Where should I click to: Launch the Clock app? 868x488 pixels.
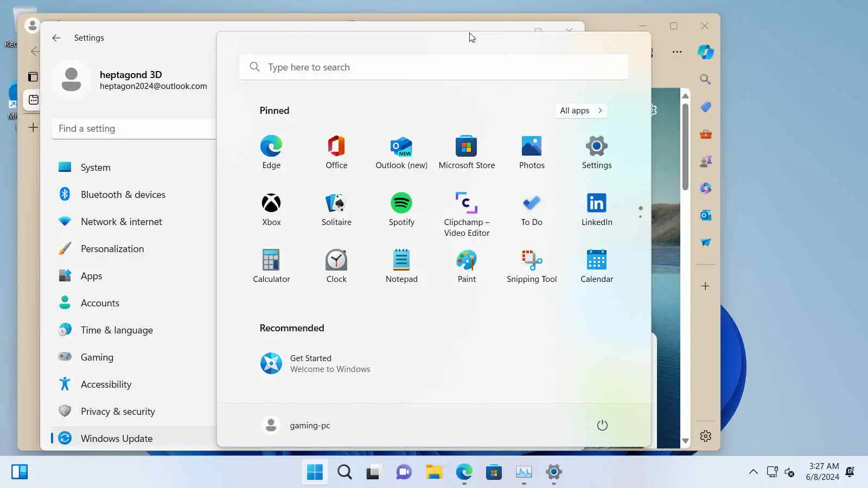[336, 266]
